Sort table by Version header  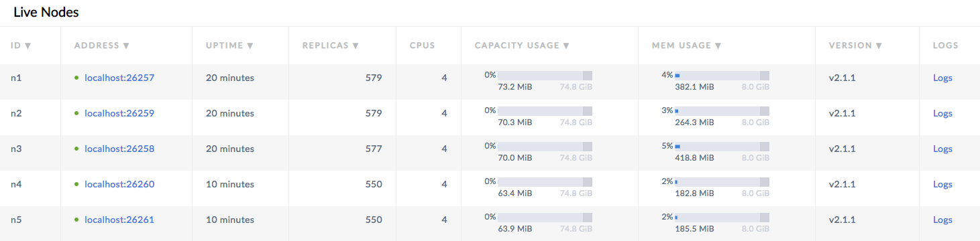[855, 46]
